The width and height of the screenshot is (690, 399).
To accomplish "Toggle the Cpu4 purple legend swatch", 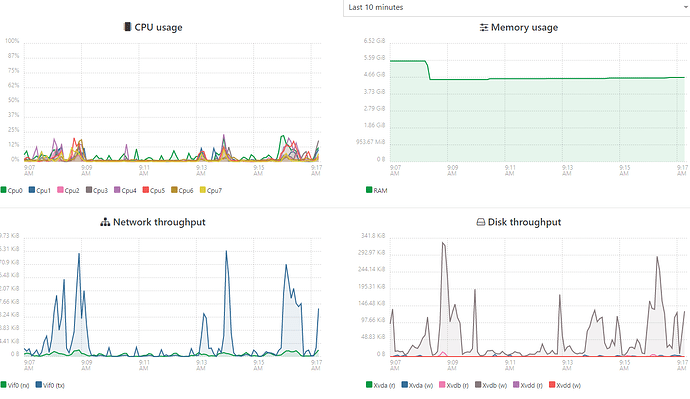I will tap(117, 190).
